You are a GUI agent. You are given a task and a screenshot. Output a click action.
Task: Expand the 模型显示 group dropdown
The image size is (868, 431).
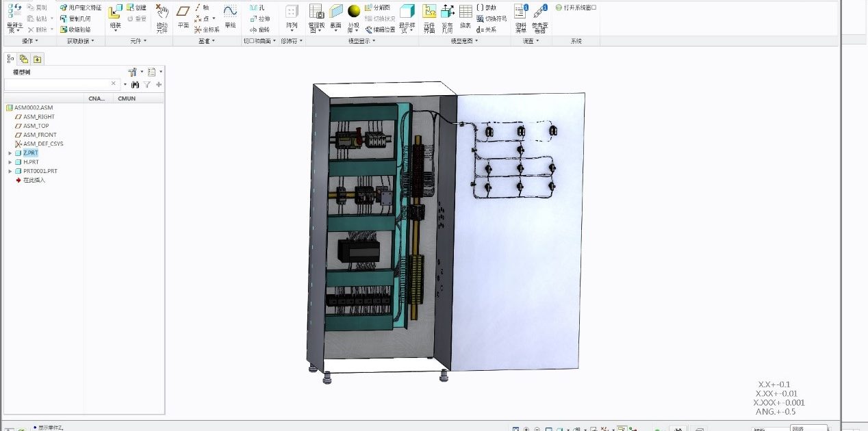(362, 41)
